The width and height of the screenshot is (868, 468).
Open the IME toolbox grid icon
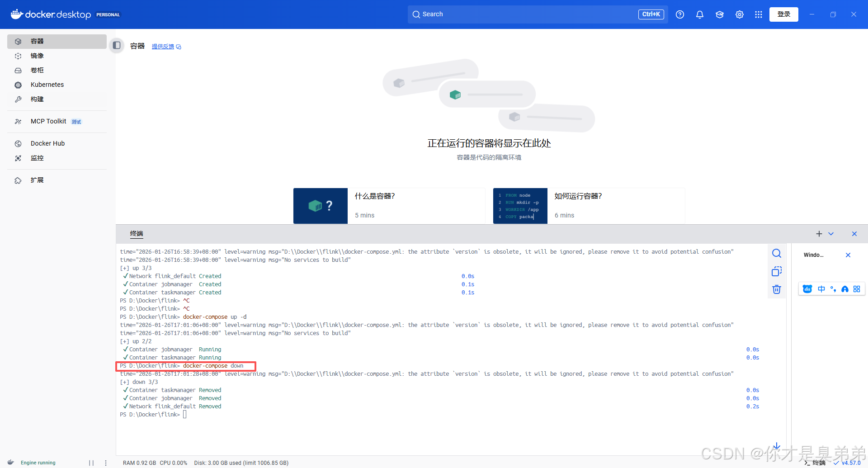tap(857, 289)
